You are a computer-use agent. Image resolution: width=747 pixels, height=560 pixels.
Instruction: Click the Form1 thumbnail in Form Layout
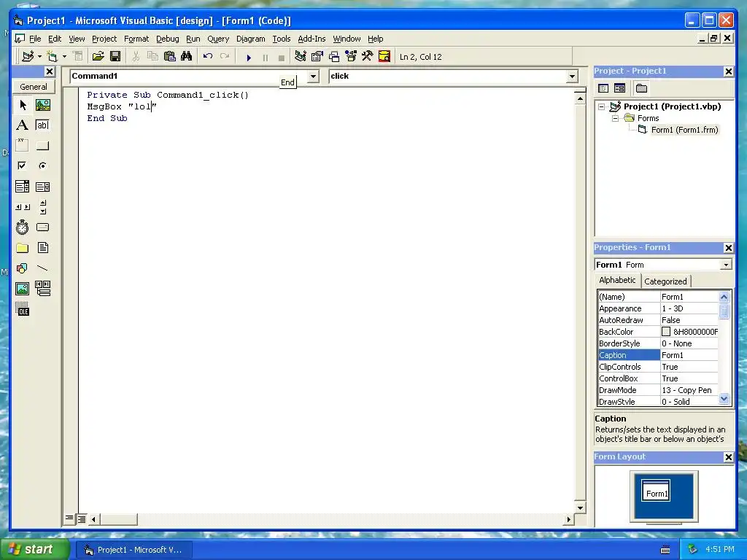(656, 491)
